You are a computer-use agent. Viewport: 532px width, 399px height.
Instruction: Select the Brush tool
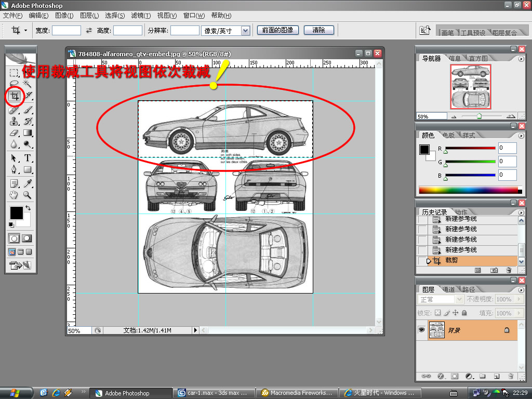[x=28, y=110]
